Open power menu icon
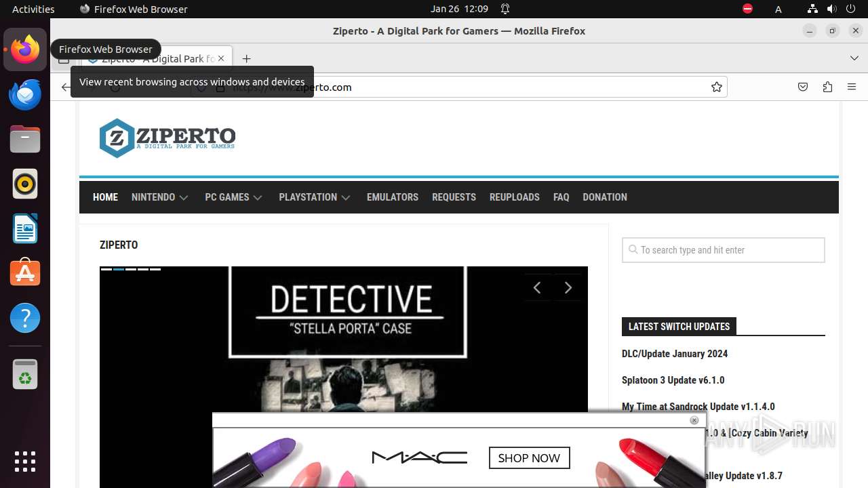 coord(850,9)
